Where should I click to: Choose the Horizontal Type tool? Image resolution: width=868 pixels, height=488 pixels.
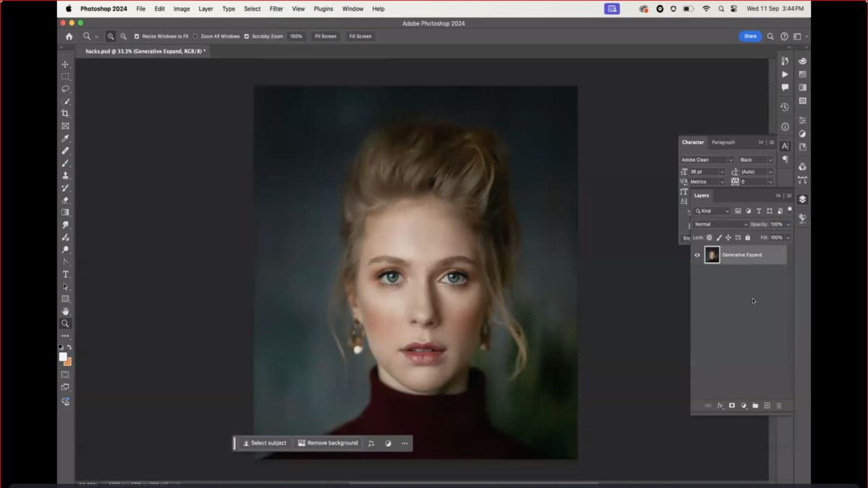[x=65, y=275]
